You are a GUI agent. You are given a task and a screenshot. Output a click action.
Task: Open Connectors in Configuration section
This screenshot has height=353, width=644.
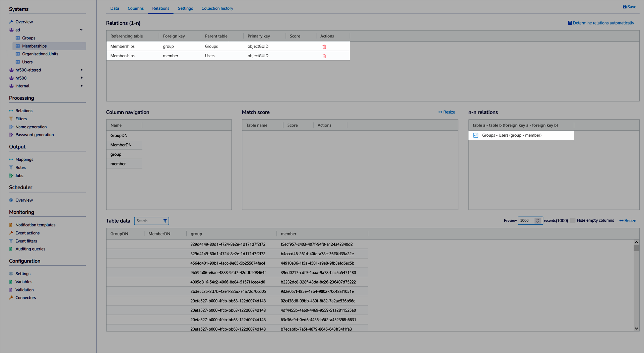click(25, 298)
